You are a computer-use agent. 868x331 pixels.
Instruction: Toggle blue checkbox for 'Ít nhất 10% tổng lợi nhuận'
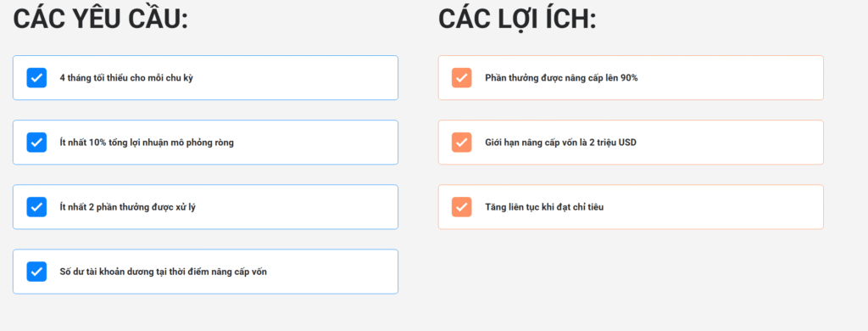pyautogui.click(x=36, y=143)
